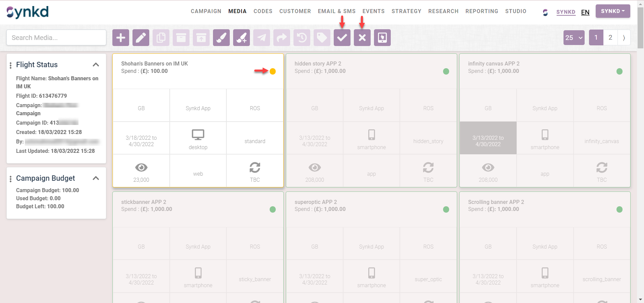Open the 25 per page dropdown

point(574,38)
